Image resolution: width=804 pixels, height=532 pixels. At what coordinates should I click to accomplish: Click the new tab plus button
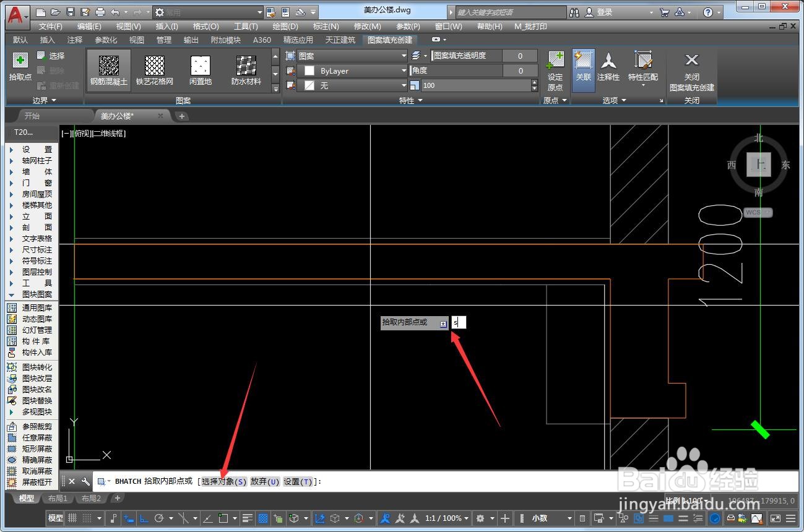tap(181, 116)
